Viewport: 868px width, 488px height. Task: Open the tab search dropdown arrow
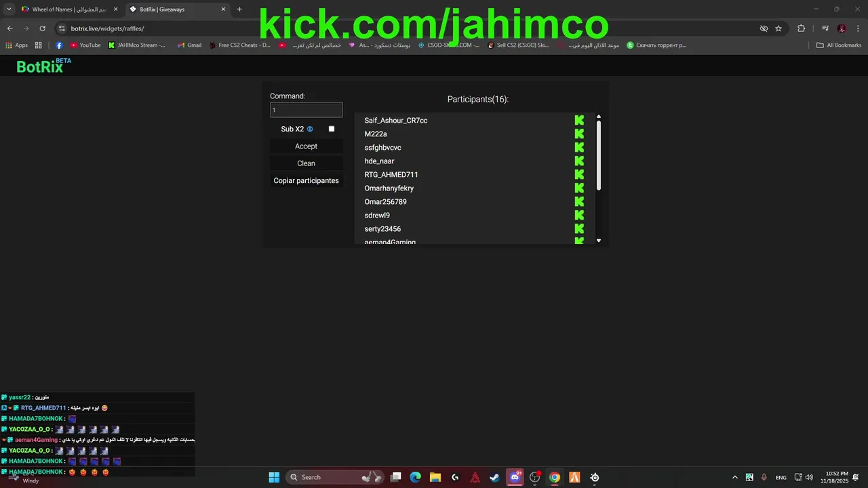[x=9, y=9]
